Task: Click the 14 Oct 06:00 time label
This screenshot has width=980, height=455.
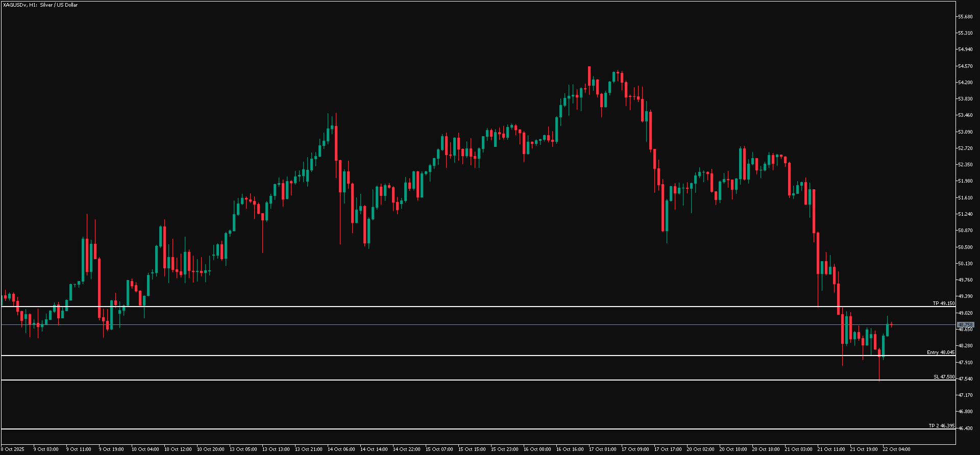Action: click(x=341, y=449)
